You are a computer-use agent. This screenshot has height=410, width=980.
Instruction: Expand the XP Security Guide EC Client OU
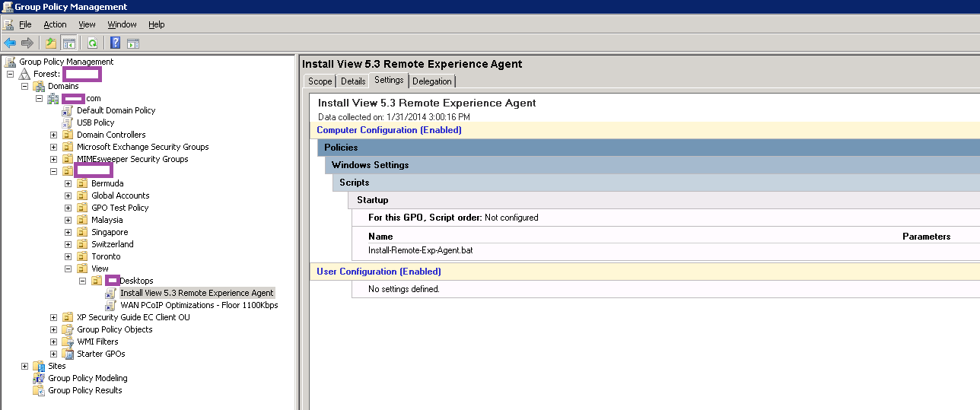pyautogui.click(x=53, y=317)
